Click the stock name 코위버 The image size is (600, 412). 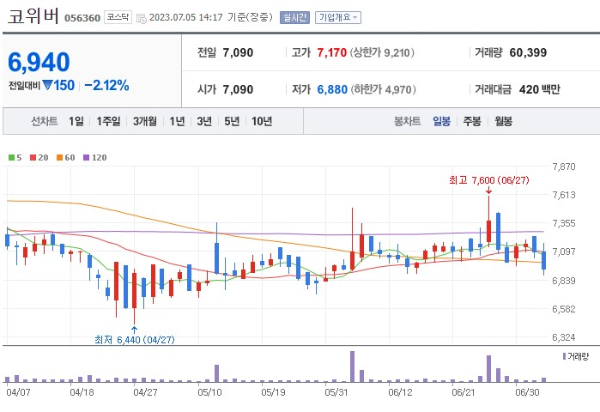click(x=33, y=16)
